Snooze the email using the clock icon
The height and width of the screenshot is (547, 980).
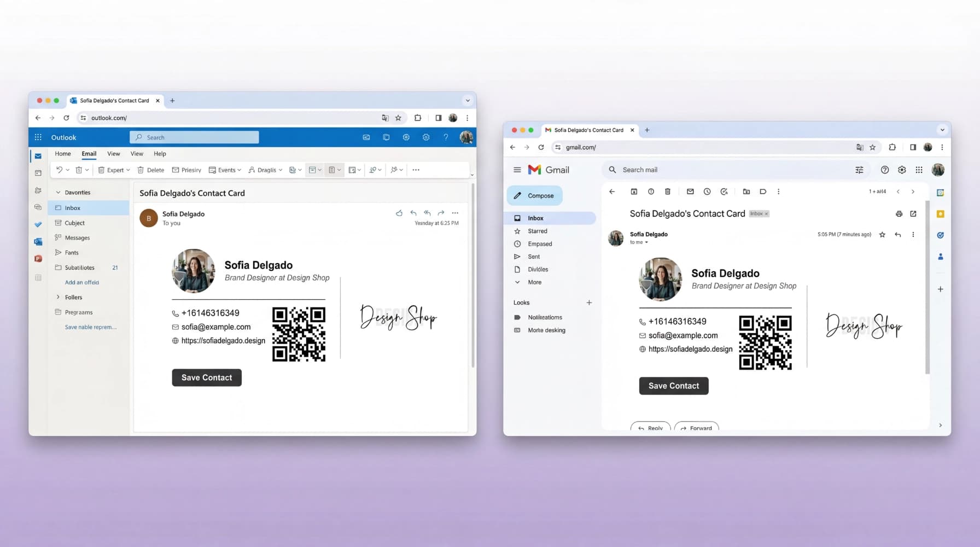pyautogui.click(x=707, y=191)
